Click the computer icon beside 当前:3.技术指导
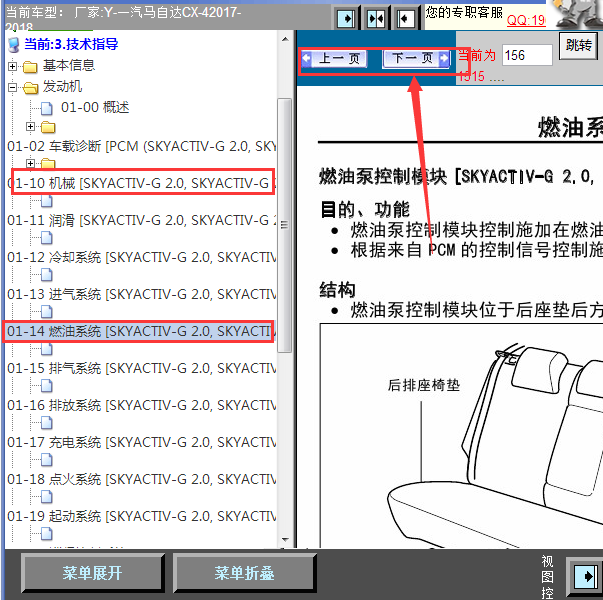The width and height of the screenshot is (603, 600). click(13, 45)
